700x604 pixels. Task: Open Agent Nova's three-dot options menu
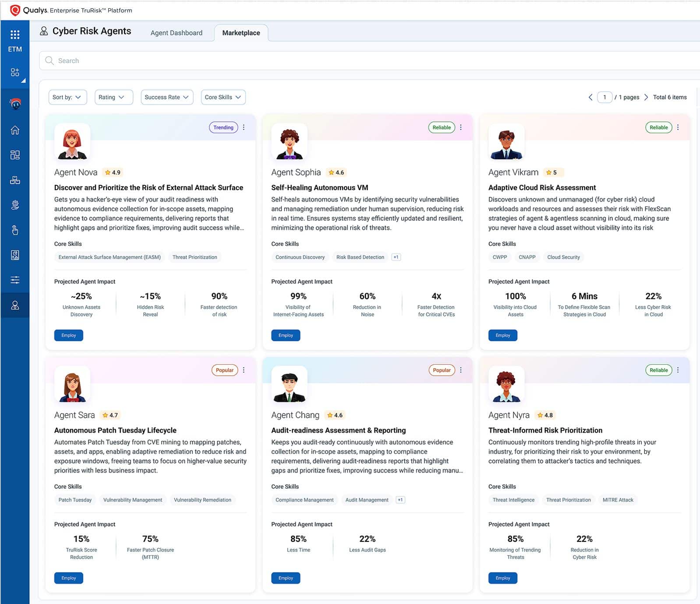point(244,128)
